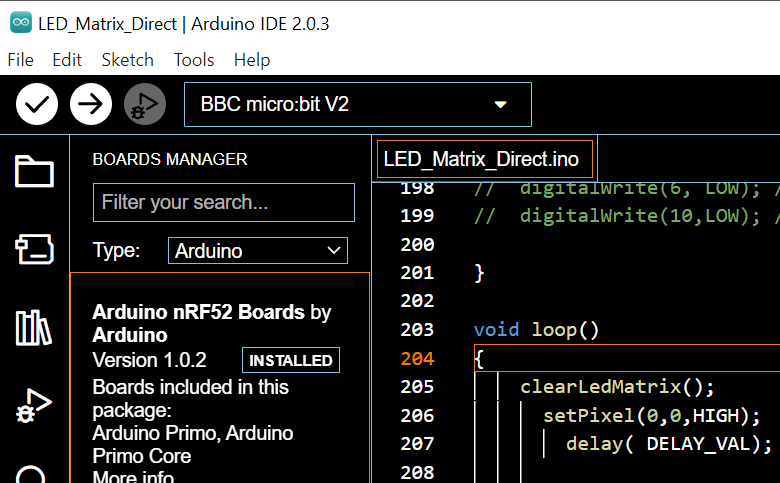Open the Search icon in sidebar
The image size is (780, 483).
coord(31,475)
